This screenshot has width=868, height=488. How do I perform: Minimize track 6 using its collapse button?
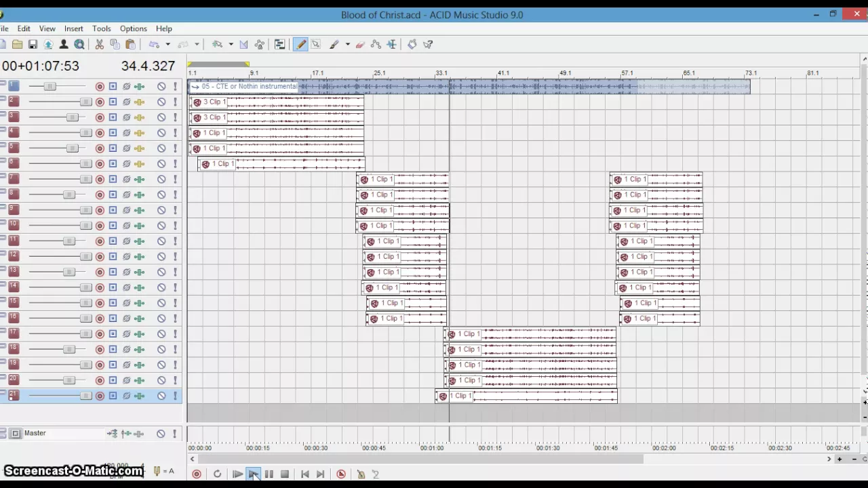point(3,161)
